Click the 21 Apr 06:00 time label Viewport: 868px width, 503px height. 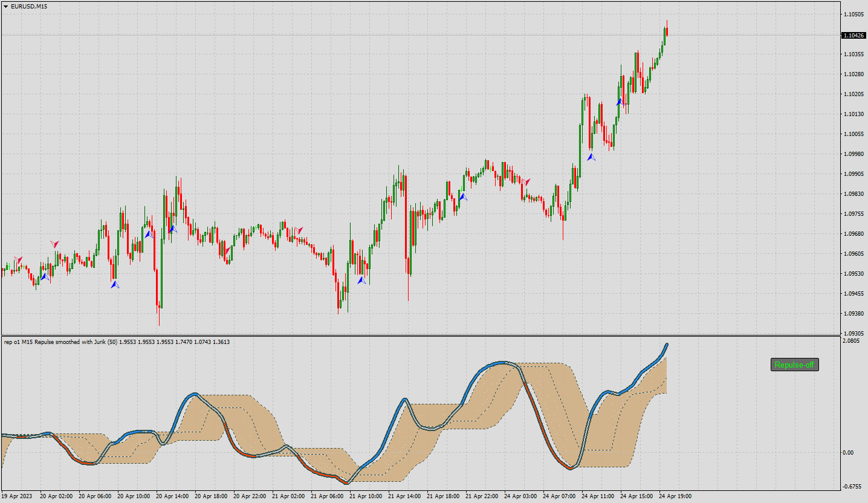(328, 496)
